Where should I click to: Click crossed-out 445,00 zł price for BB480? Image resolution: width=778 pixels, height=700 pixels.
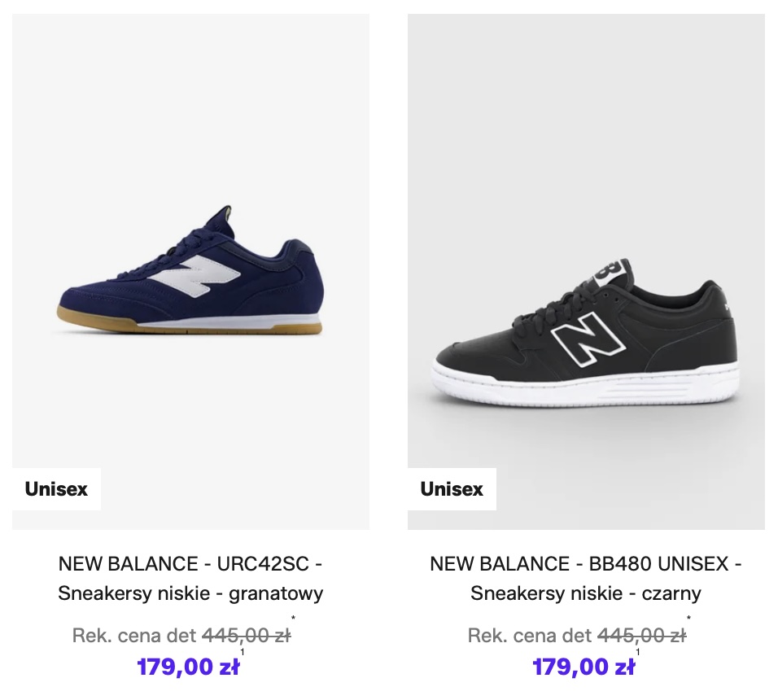point(641,636)
